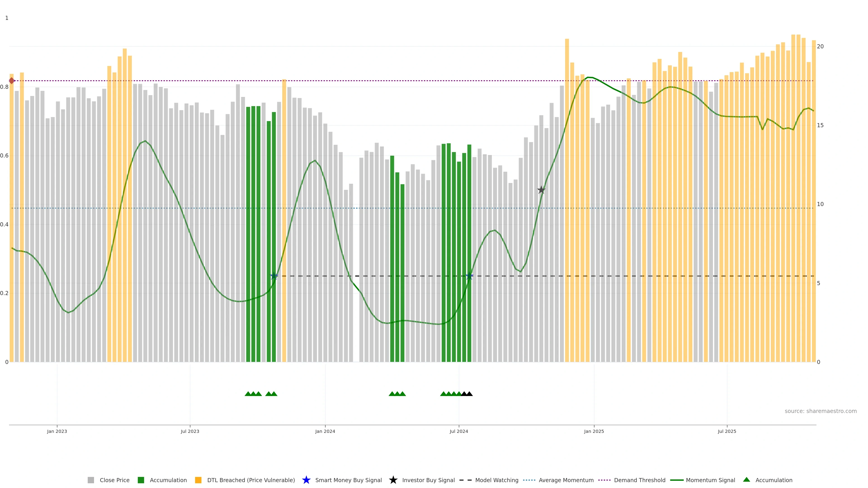Click the first green accumulation triangle below chart
Viewport: 868px width, 488px height.
[248, 394]
